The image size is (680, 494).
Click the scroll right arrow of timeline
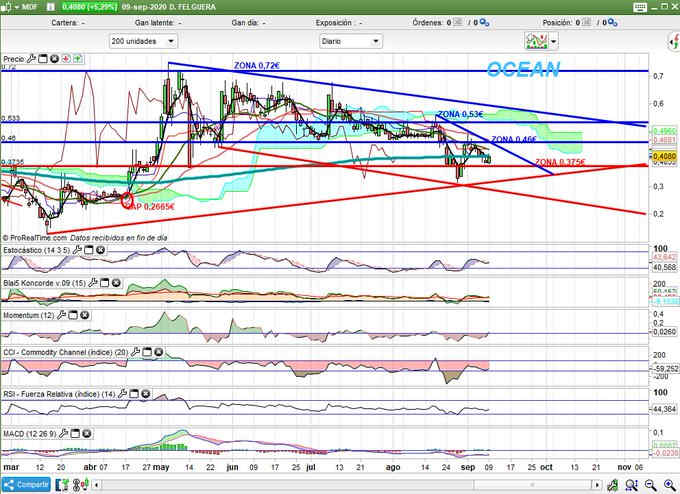[597, 484]
